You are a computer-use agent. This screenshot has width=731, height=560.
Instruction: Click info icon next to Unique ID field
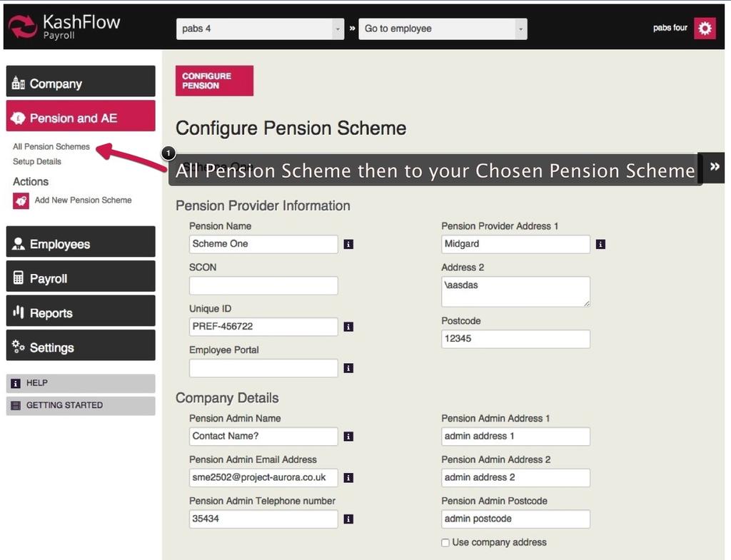[348, 327]
